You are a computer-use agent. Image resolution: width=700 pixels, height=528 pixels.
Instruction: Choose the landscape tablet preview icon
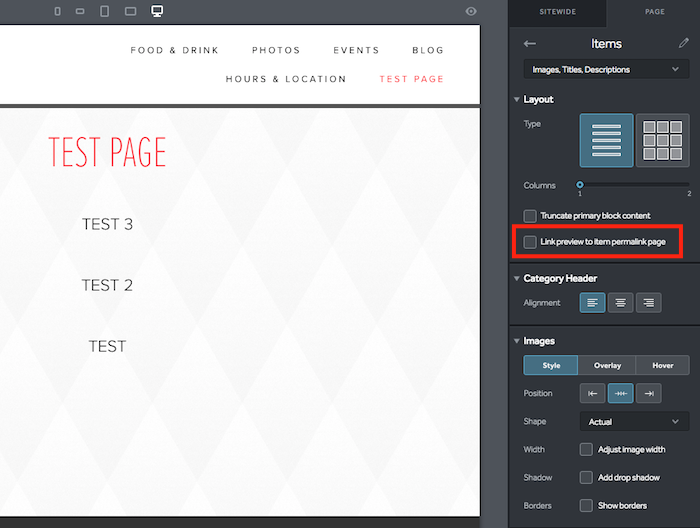pyautogui.click(x=130, y=11)
